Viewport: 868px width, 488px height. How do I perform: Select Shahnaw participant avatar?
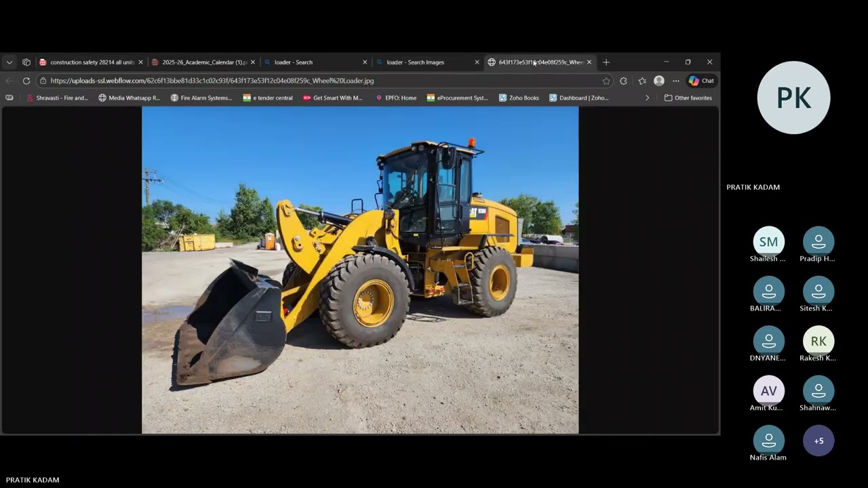[818, 391]
